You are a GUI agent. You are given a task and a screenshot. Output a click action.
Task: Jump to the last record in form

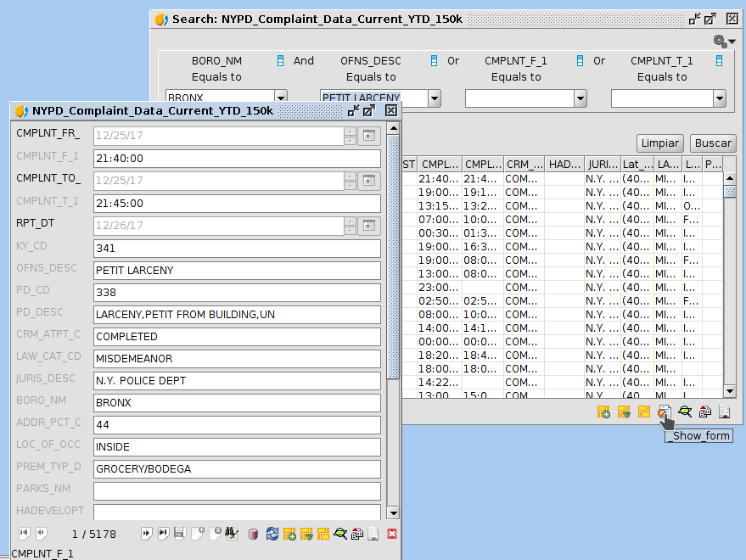tap(163, 534)
